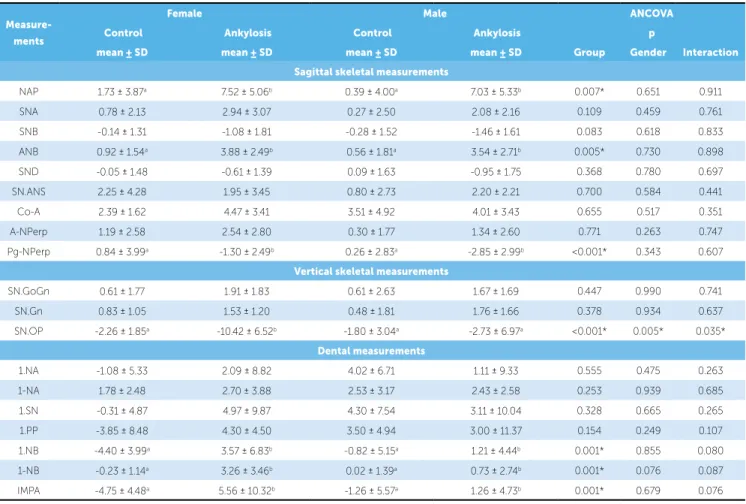
Task: Click the SN.OP measurement label
Action: [29, 331]
